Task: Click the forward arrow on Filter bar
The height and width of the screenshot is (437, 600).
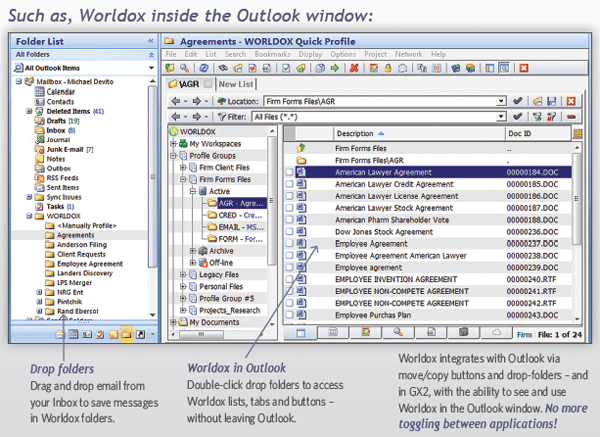Action: [197, 116]
